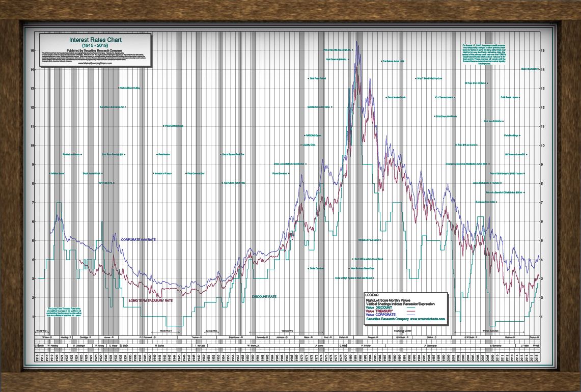The width and height of the screenshot is (581, 392).
Task: Click the 'LEGEND' heading in legend box
Action: [372, 295]
